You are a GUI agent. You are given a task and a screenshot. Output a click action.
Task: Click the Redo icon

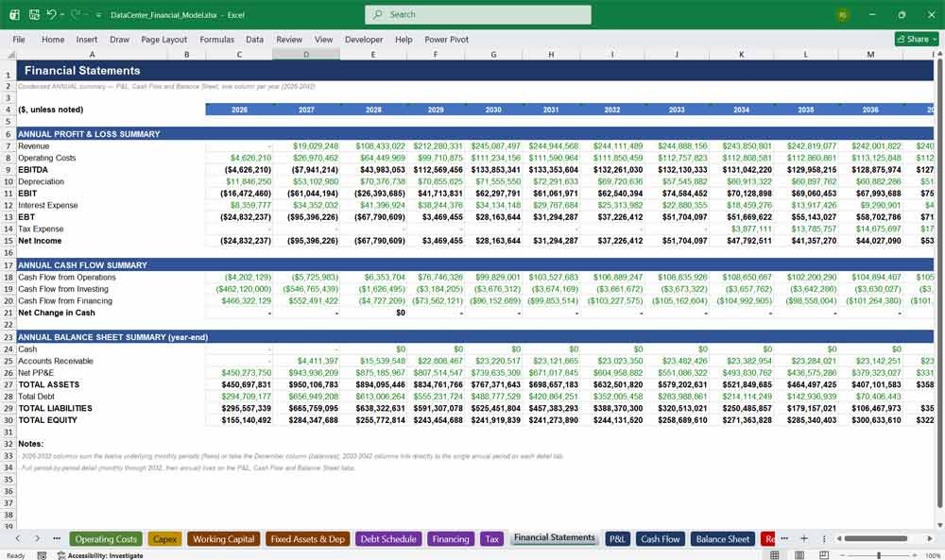76,14
